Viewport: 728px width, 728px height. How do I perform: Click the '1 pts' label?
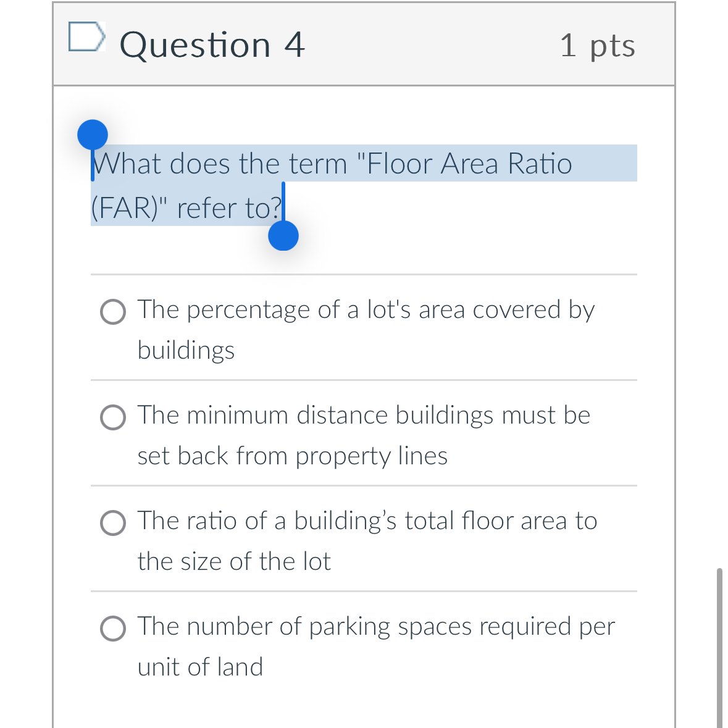pyautogui.click(x=597, y=45)
